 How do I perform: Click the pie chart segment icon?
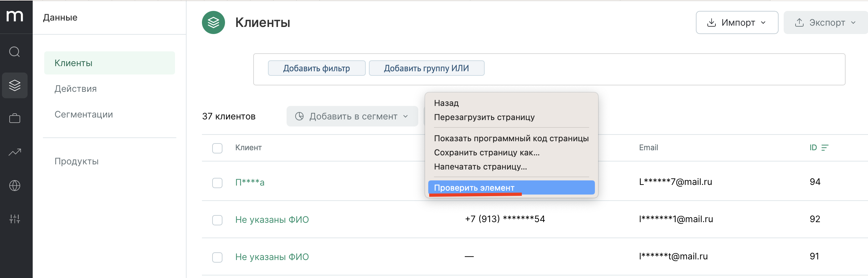(299, 116)
